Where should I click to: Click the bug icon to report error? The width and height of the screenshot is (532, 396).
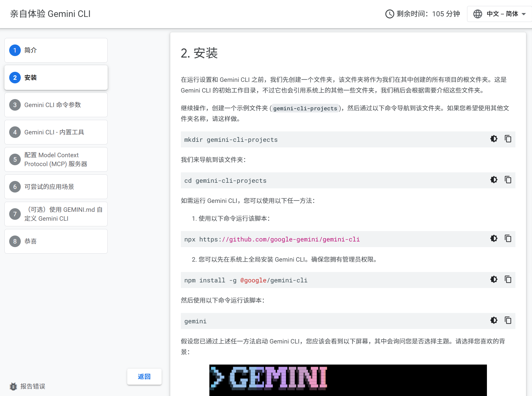(x=13, y=386)
